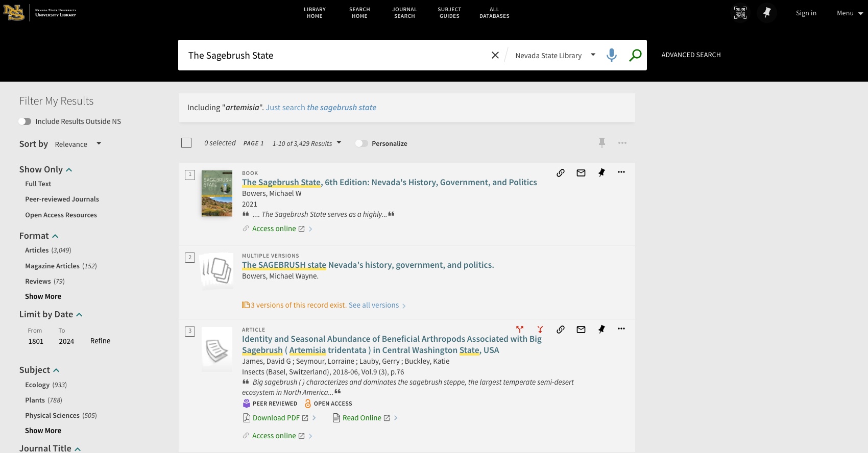Screen dimensions: 868x453
Task: Collapse the Subject filter section
Action: [x=39, y=370]
